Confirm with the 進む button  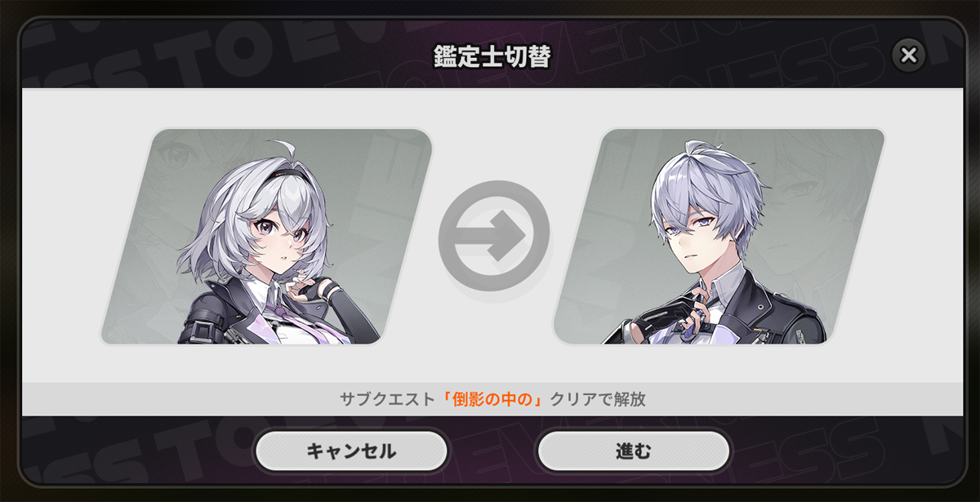point(633,451)
